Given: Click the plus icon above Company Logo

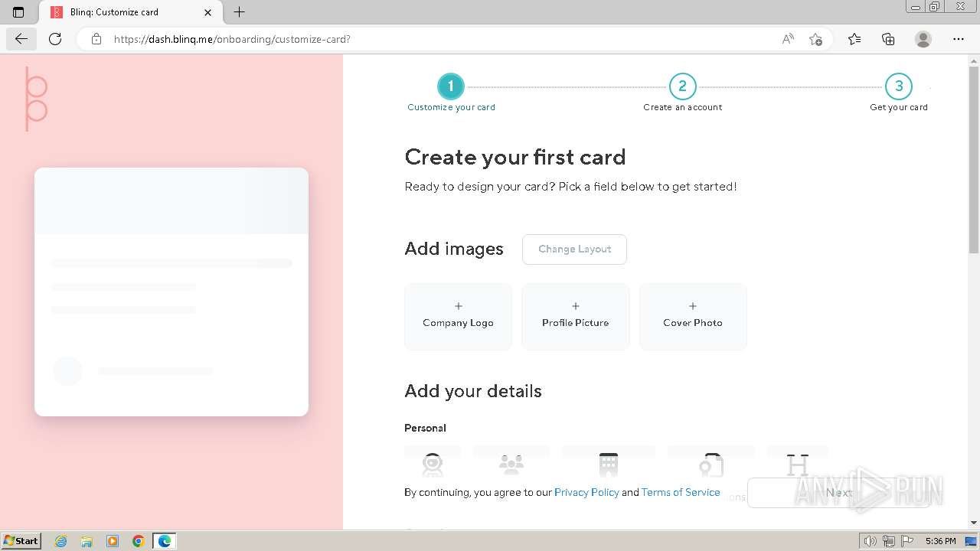Looking at the screenshot, I should click(458, 306).
